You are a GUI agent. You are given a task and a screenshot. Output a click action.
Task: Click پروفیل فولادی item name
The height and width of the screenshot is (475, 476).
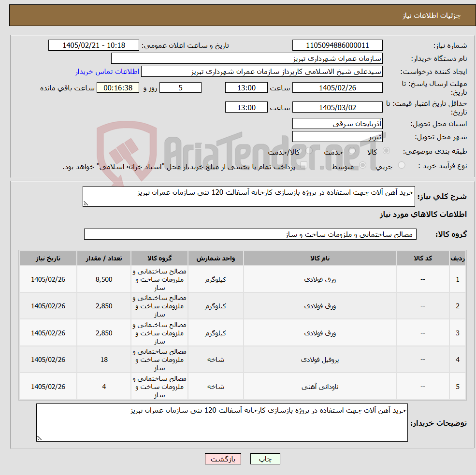pyautogui.click(x=319, y=360)
